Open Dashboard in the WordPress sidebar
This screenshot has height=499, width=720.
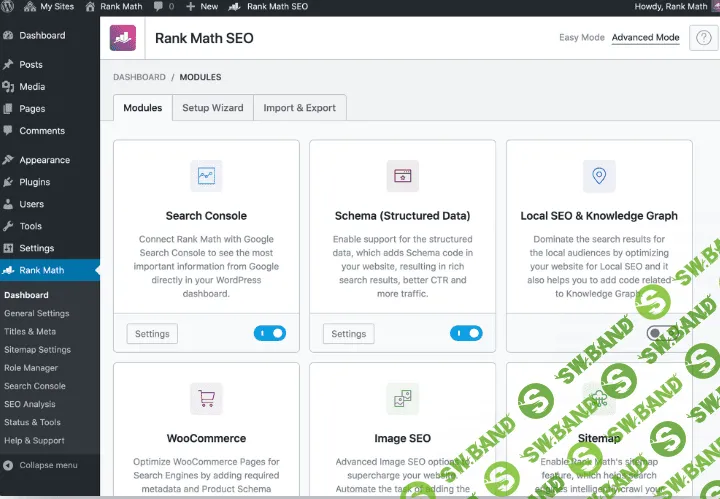tap(42, 35)
